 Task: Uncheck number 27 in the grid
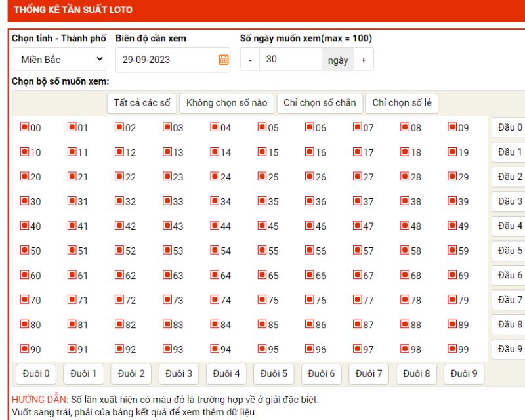click(357, 176)
